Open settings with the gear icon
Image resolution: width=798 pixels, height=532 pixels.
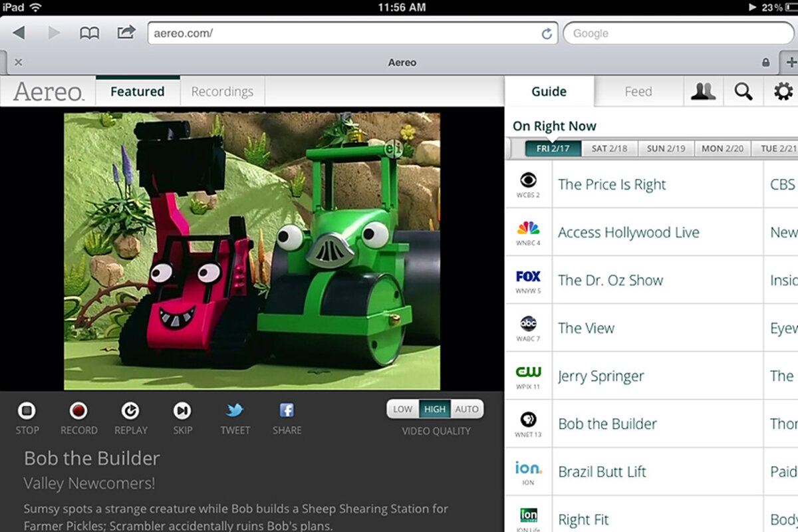782,91
